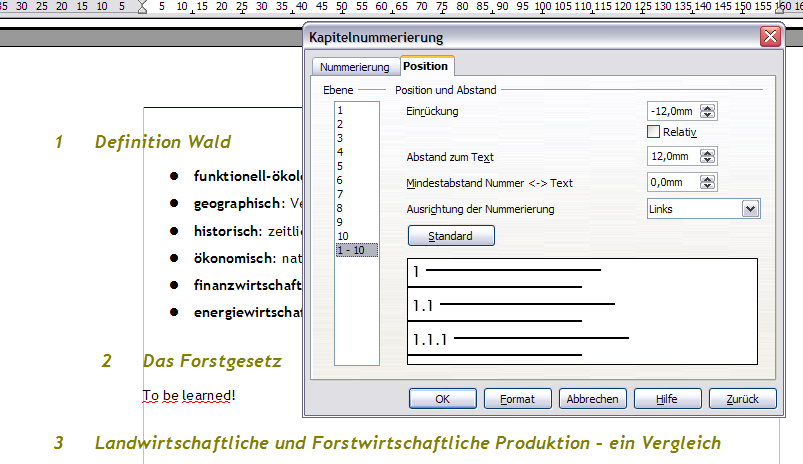Screen dimensions: 803x464
Task: Select the Position tab
Action: click(426, 66)
